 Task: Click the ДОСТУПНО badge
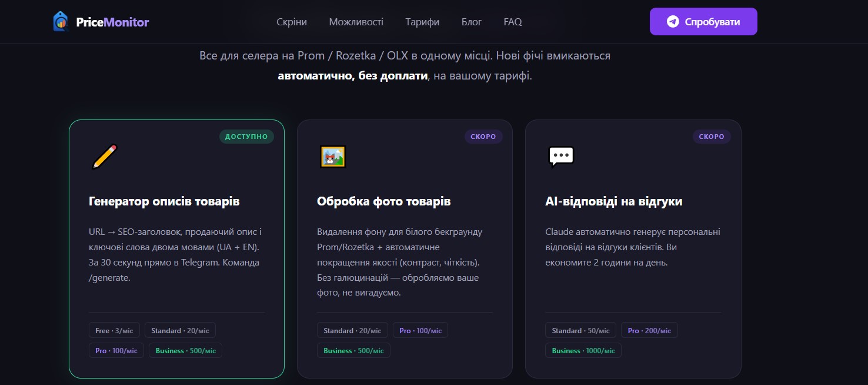(246, 137)
